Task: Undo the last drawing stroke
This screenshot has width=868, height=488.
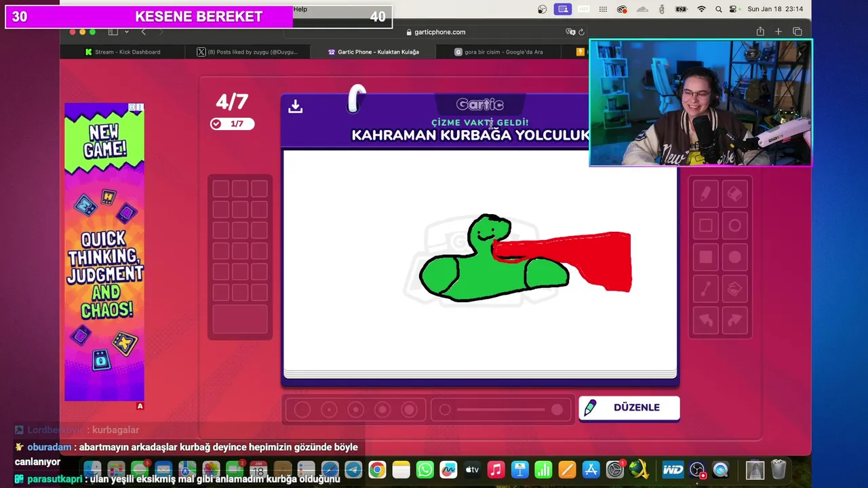Action: (x=705, y=320)
